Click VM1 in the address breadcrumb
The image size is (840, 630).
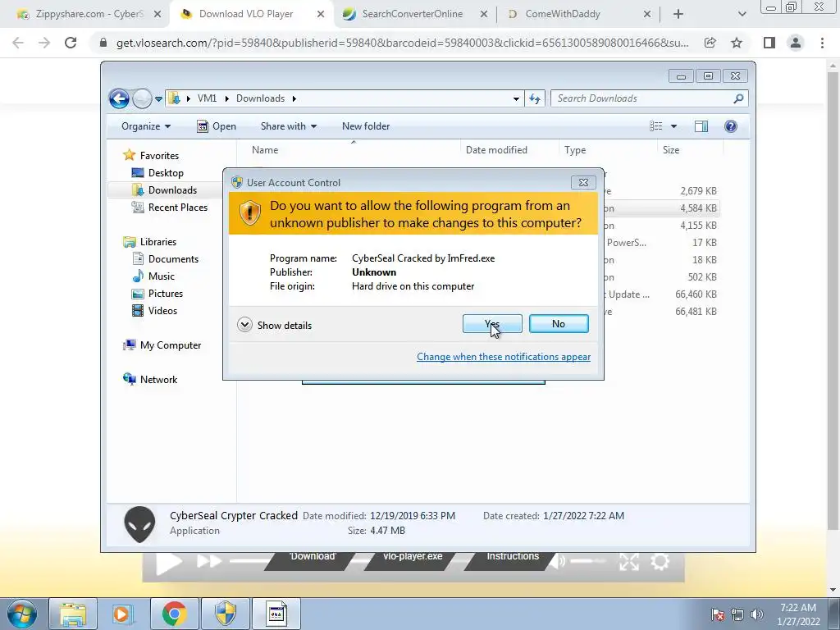(207, 98)
